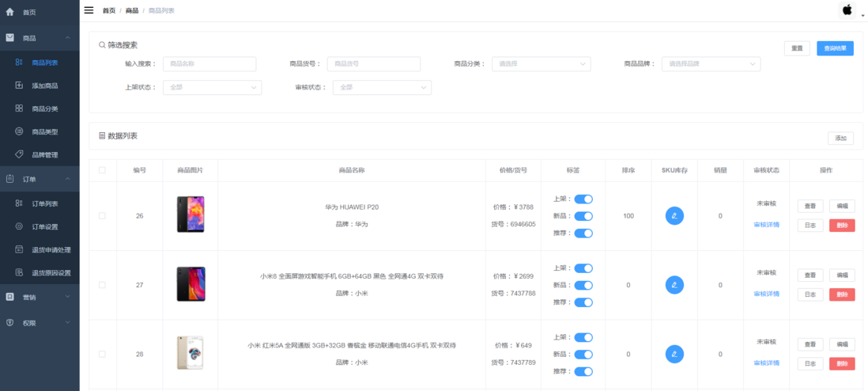Collapse the 商品 sidebar section chevron
The height and width of the screenshot is (391, 868).
(x=67, y=38)
